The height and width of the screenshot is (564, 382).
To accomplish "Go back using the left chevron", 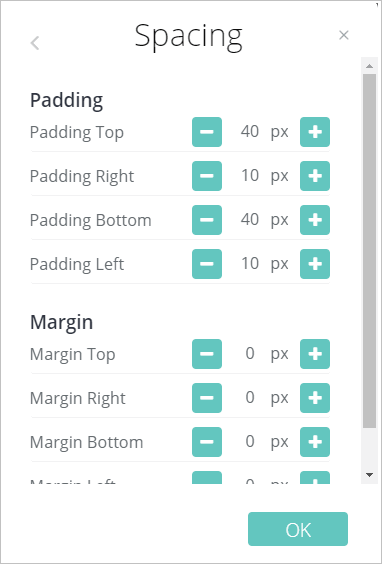I will pos(35,43).
